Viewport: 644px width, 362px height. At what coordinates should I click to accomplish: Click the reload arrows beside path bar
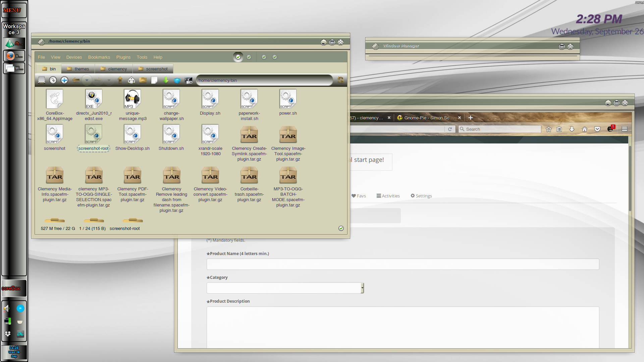pos(340,80)
